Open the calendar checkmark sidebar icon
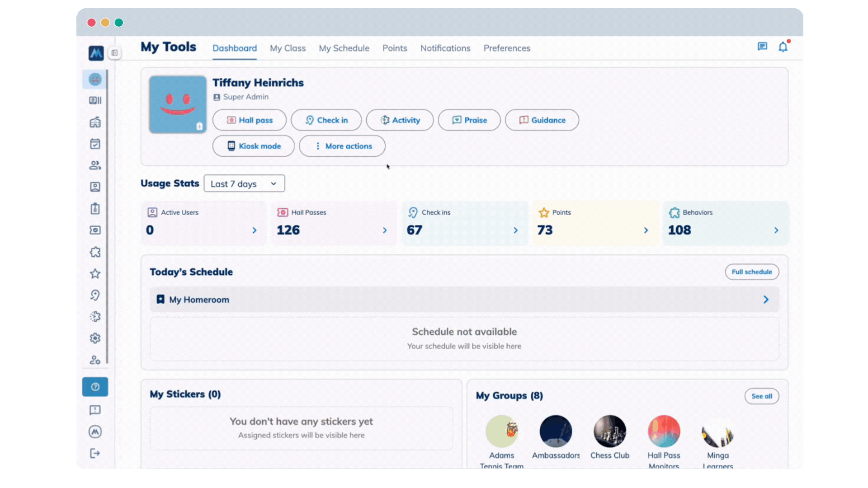This screenshot has height=488, width=868. coord(95,144)
